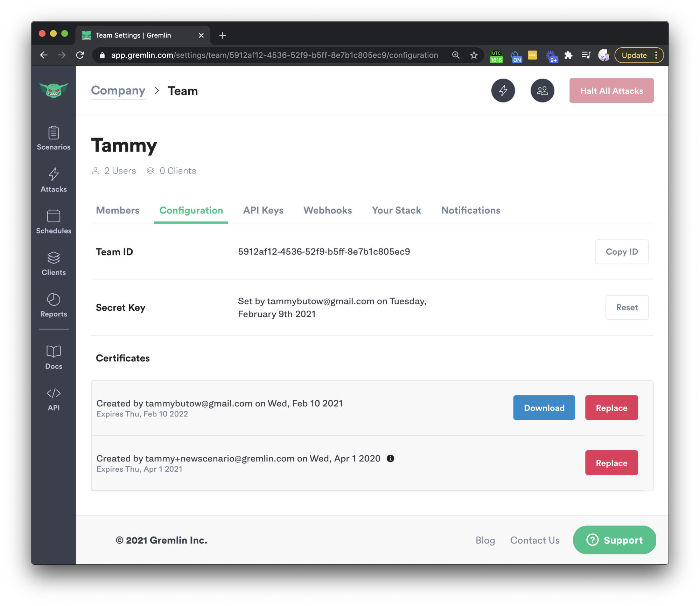This screenshot has width=700, height=606.
Task: Click the Tammy team name heading
Action: click(x=124, y=146)
